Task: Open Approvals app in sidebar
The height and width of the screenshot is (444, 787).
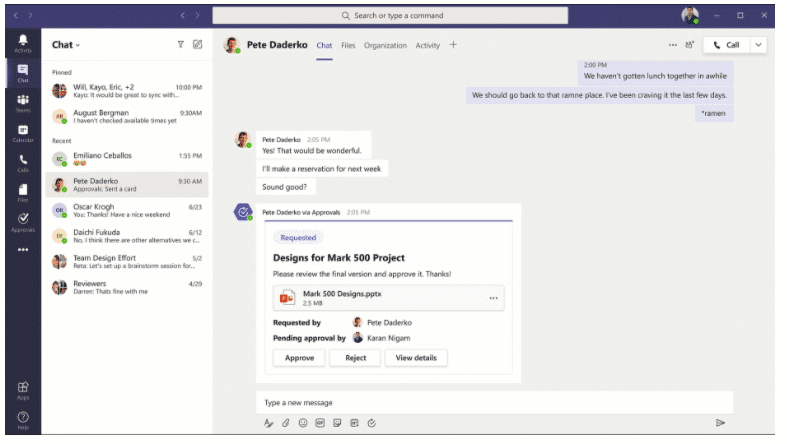Action: tap(22, 221)
